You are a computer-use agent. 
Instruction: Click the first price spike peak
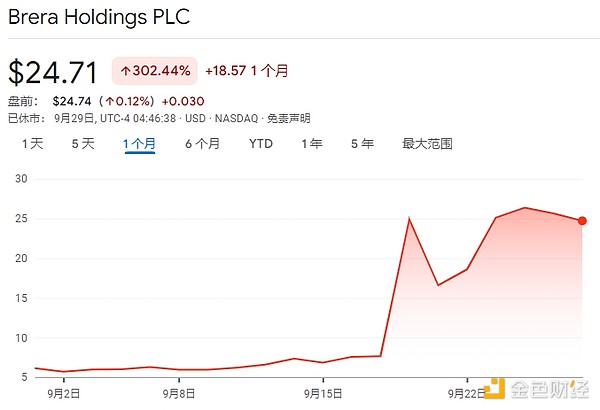coord(409,219)
